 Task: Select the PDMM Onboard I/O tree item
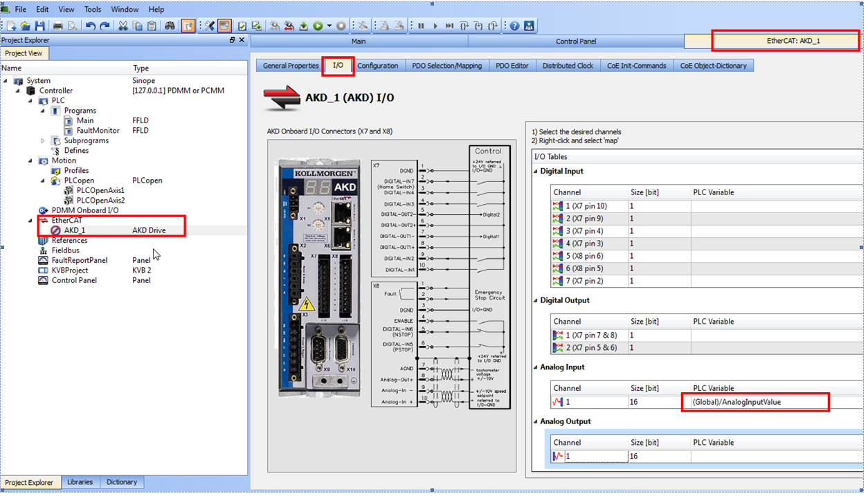pos(84,210)
